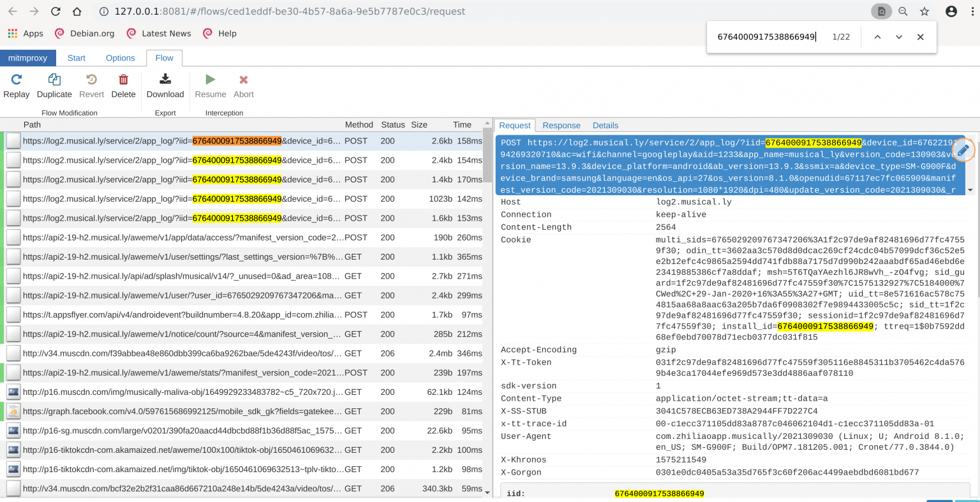The height and width of the screenshot is (502, 980).
Task: Click the camera-style icon left of the zoom icon
Action: click(882, 11)
